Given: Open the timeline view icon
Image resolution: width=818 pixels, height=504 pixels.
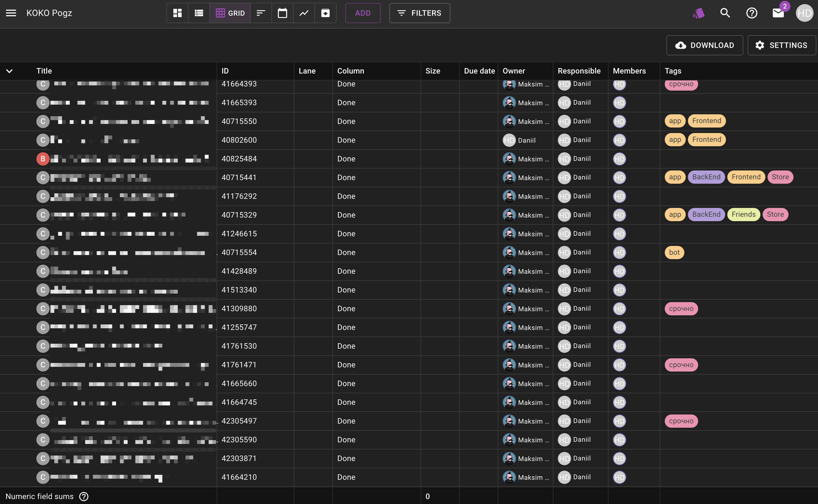Looking at the screenshot, I should click(x=261, y=13).
